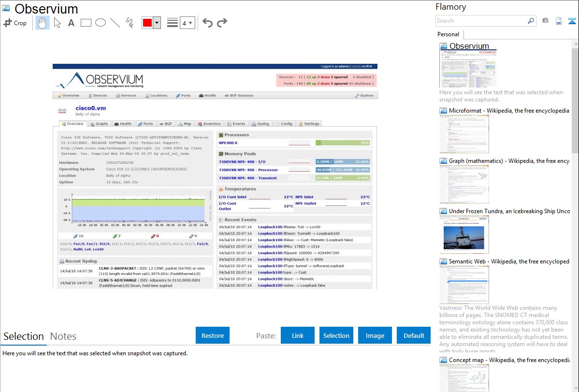Select the ellipse shape tool
The image size is (579, 392).
click(100, 23)
